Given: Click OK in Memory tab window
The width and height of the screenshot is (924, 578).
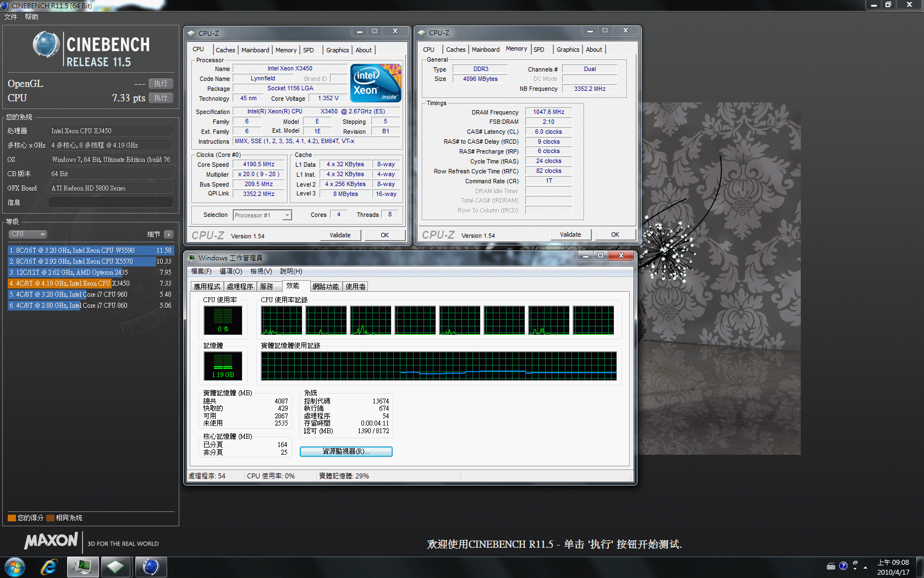Looking at the screenshot, I should [x=615, y=235].
